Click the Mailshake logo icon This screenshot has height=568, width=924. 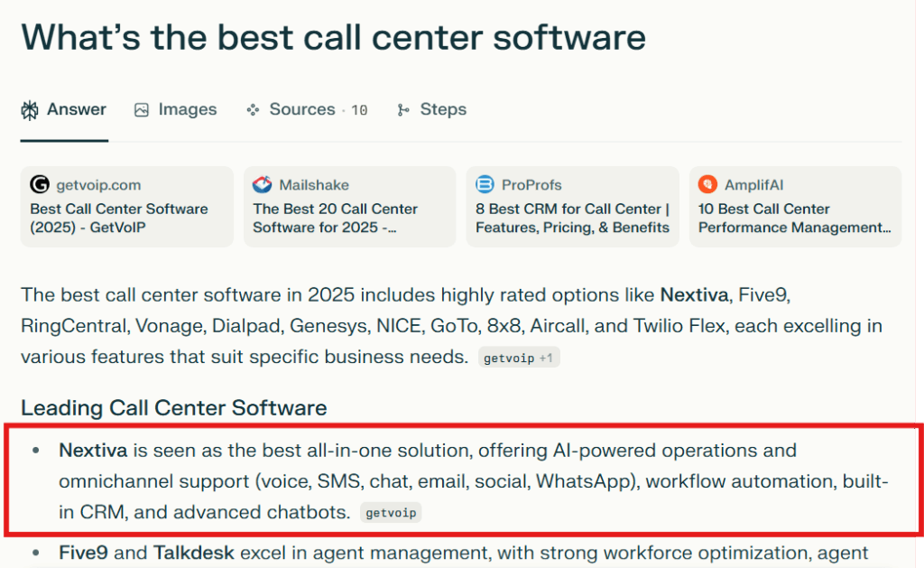(x=263, y=184)
